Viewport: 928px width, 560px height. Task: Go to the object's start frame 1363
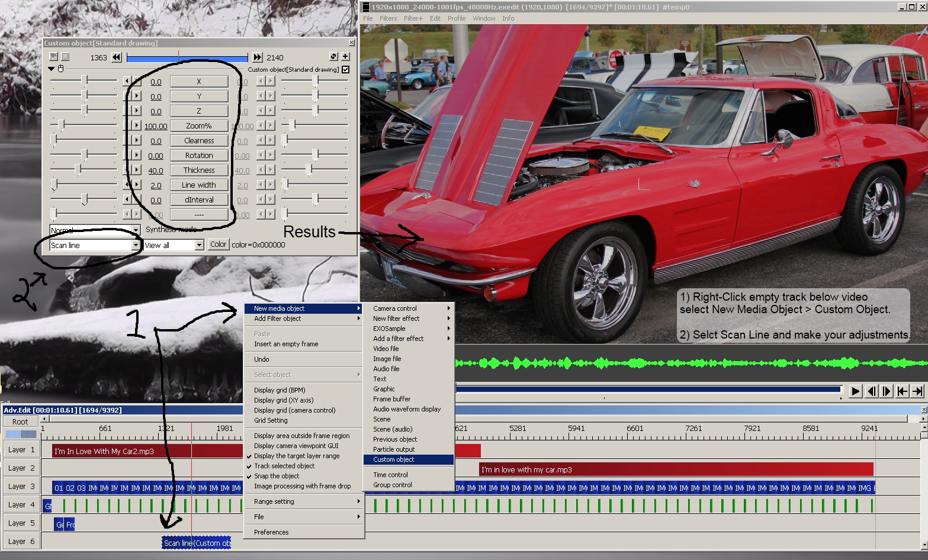click(117, 57)
